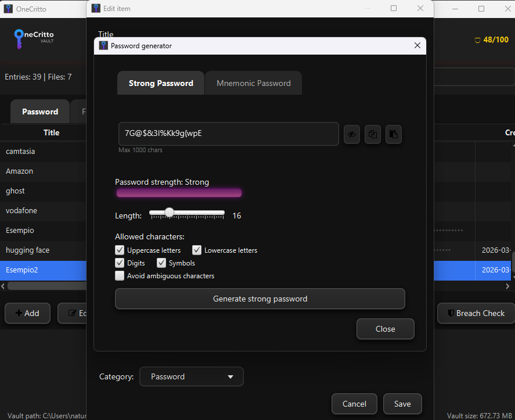This screenshot has height=420, width=515.
Task: Click the password Length slider handle
Action: 169,213
